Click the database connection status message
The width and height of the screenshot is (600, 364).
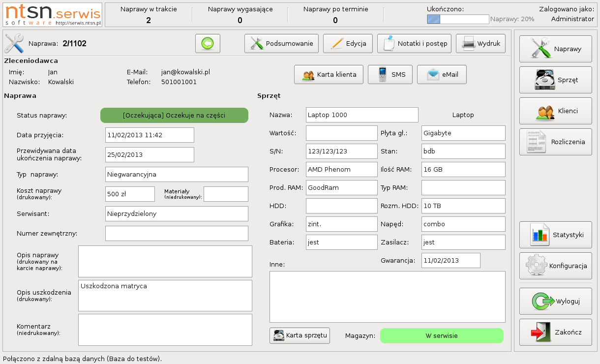point(82,359)
